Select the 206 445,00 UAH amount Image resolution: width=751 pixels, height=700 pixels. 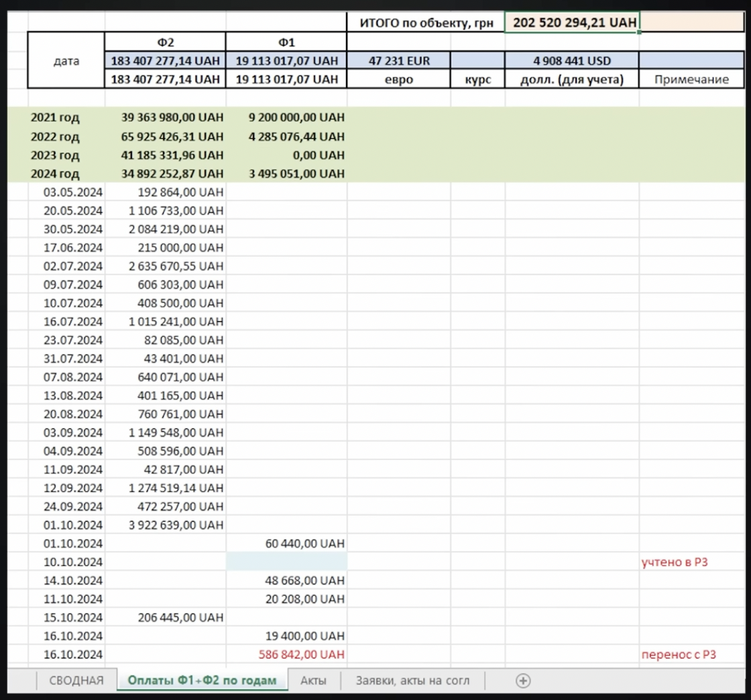(x=165, y=618)
